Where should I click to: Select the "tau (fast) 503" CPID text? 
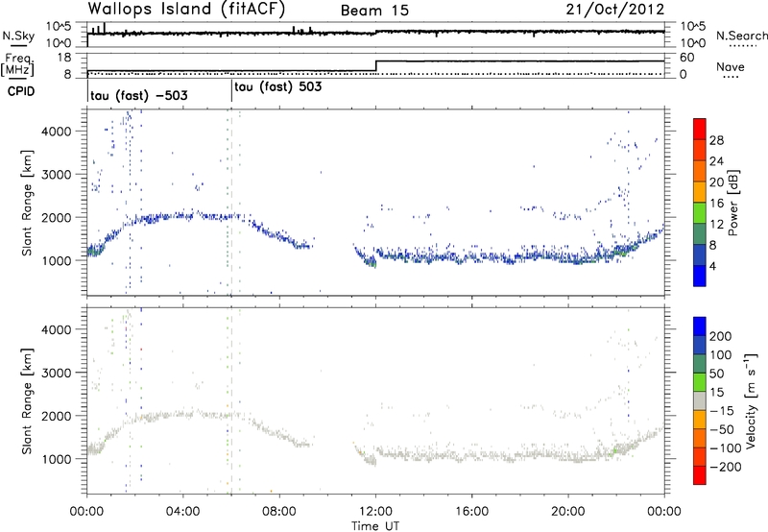(278, 87)
